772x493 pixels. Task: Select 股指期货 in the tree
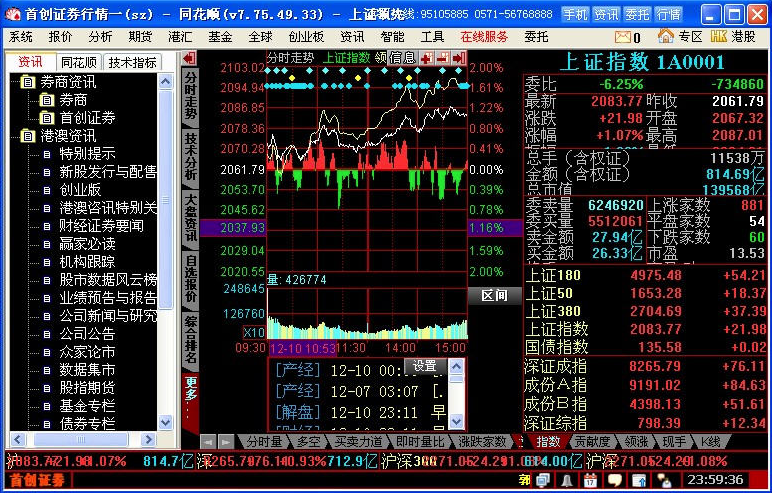87,388
